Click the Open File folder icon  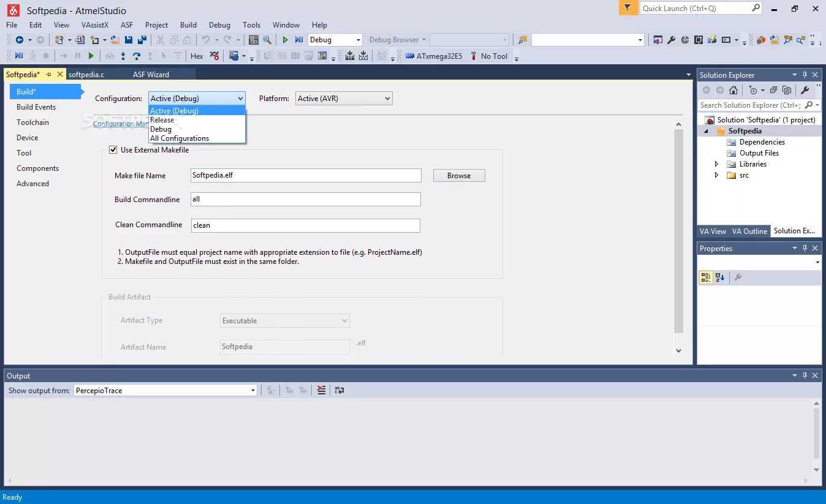coord(115,40)
